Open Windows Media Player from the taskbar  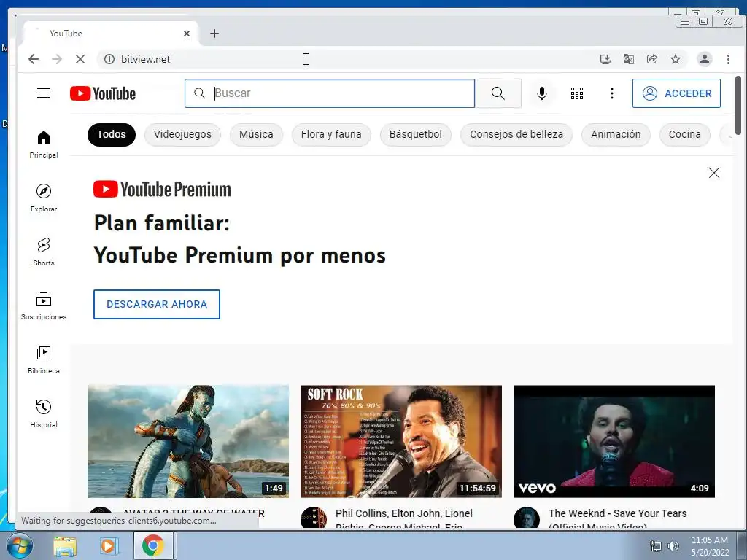coord(109,545)
